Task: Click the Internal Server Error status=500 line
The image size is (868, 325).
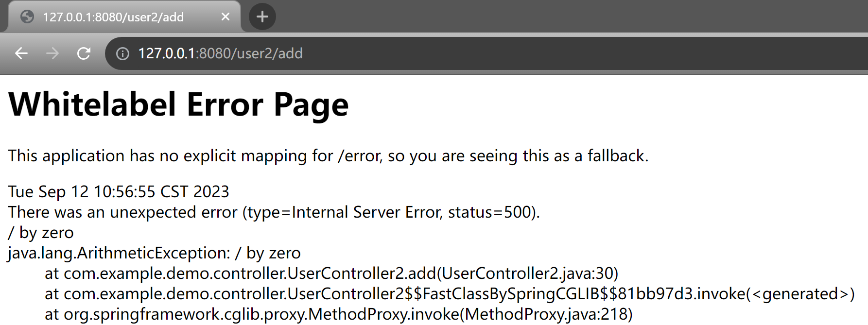Action: pos(274,212)
